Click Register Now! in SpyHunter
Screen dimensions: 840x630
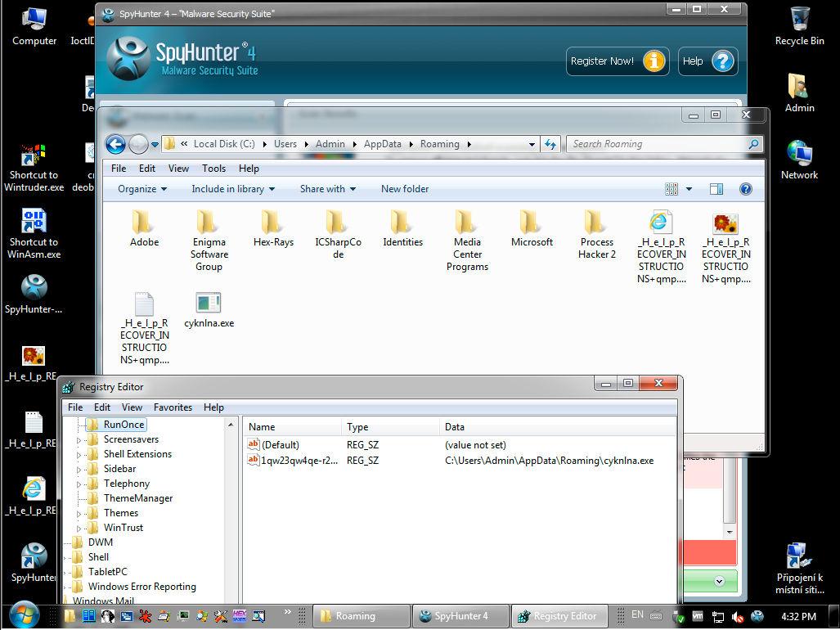(618, 61)
